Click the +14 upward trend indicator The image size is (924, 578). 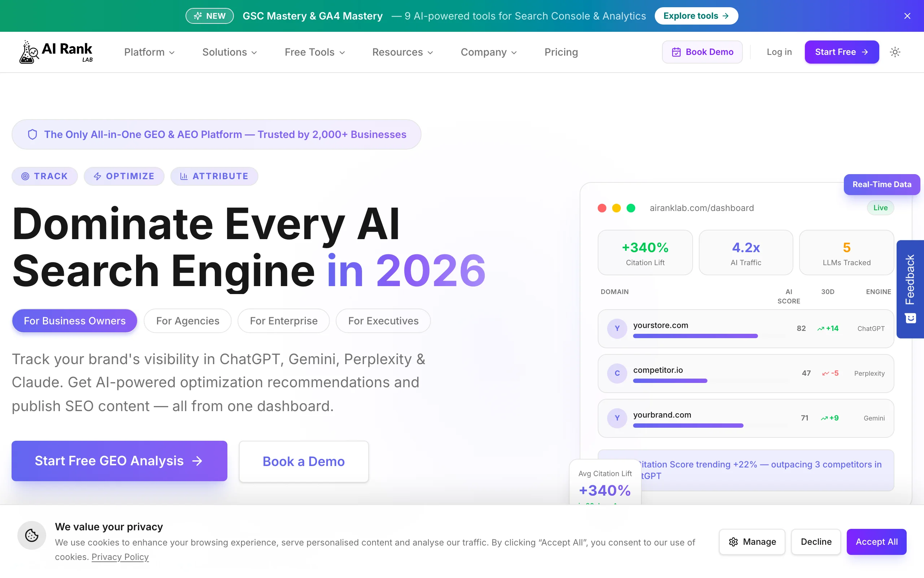[828, 328]
